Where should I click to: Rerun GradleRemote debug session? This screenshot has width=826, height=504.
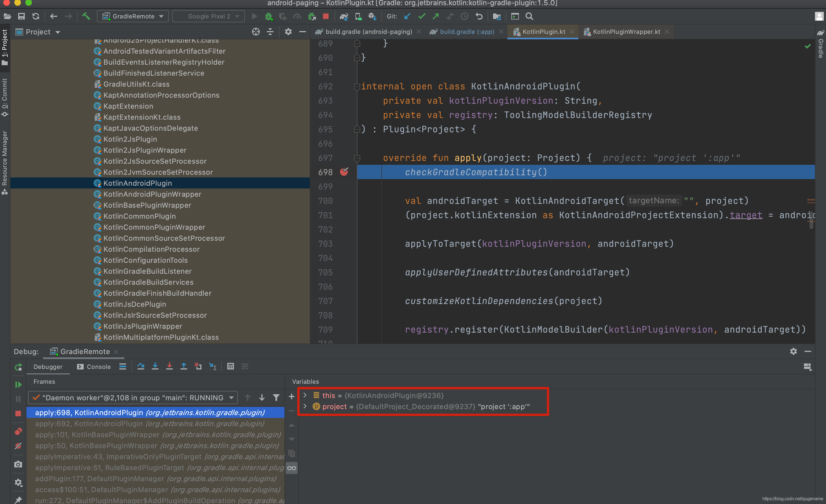pyautogui.click(x=18, y=367)
